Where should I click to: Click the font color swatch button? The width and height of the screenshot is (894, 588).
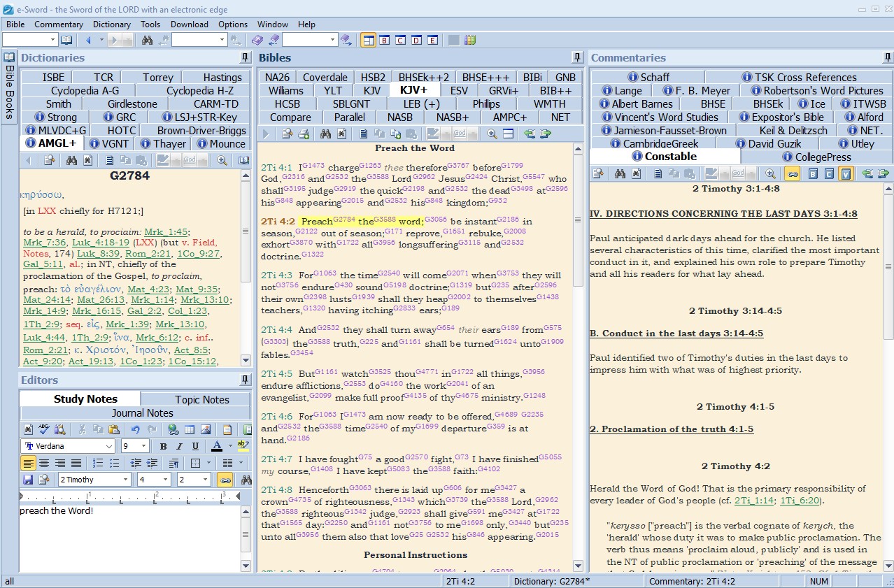point(216,446)
